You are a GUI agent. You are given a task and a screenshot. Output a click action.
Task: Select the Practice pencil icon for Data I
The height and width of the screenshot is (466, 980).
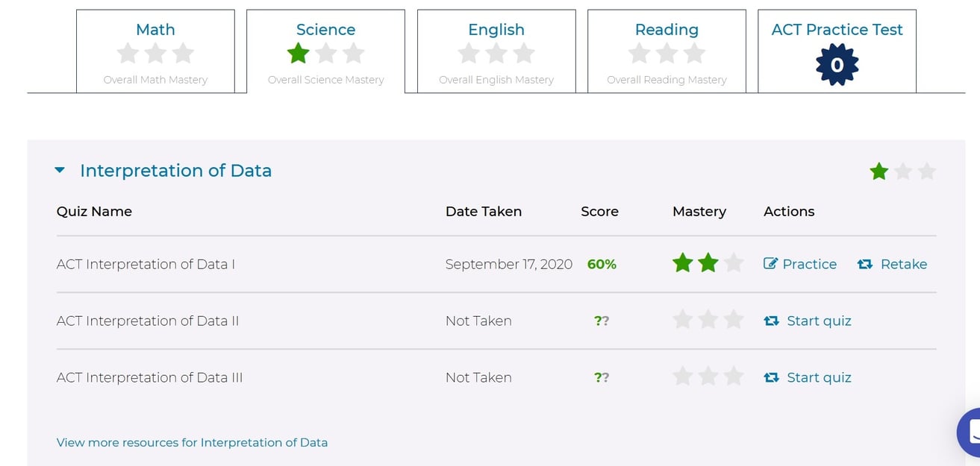771,263
